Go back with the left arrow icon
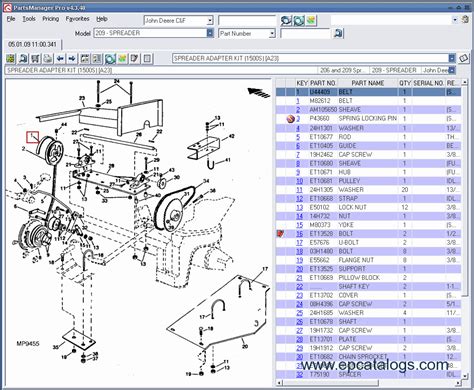Viewport: 474px width, 390px height. (60, 59)
